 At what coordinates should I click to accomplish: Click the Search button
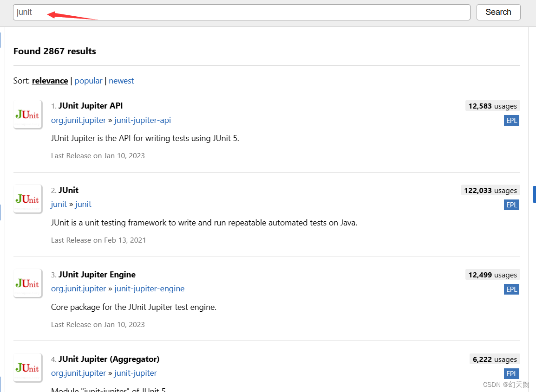click(498, 12)
